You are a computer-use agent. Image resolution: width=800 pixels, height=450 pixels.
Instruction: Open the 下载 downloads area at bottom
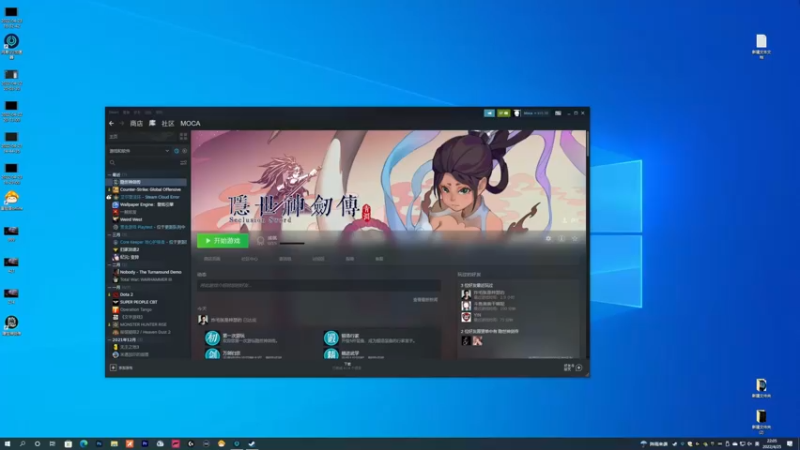(x=347, y=365)
